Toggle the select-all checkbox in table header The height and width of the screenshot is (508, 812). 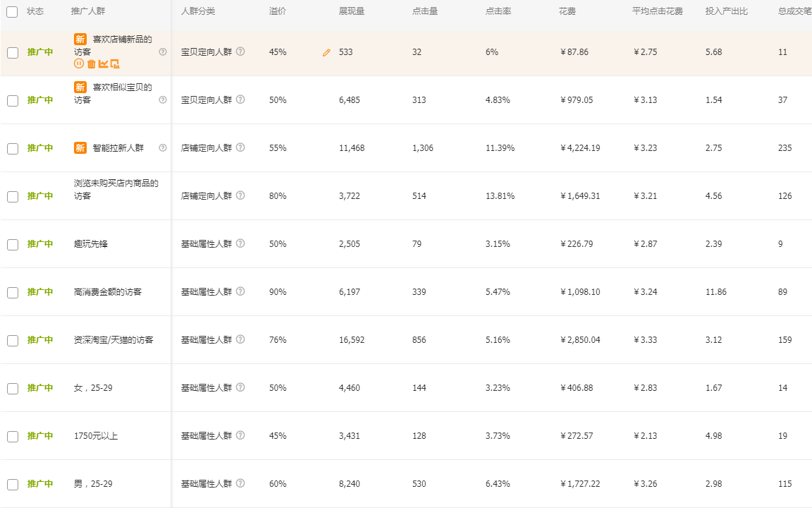[12, 12]
